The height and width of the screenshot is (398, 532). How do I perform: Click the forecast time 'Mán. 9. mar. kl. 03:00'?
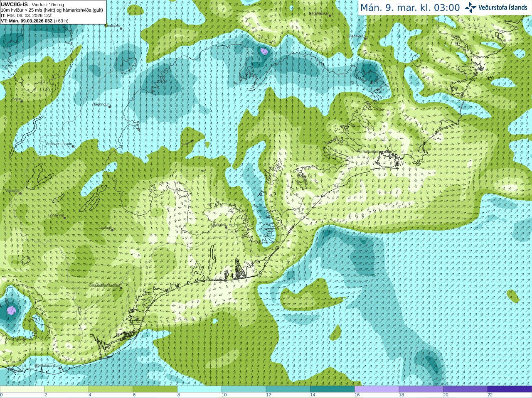tap(410, 7)
